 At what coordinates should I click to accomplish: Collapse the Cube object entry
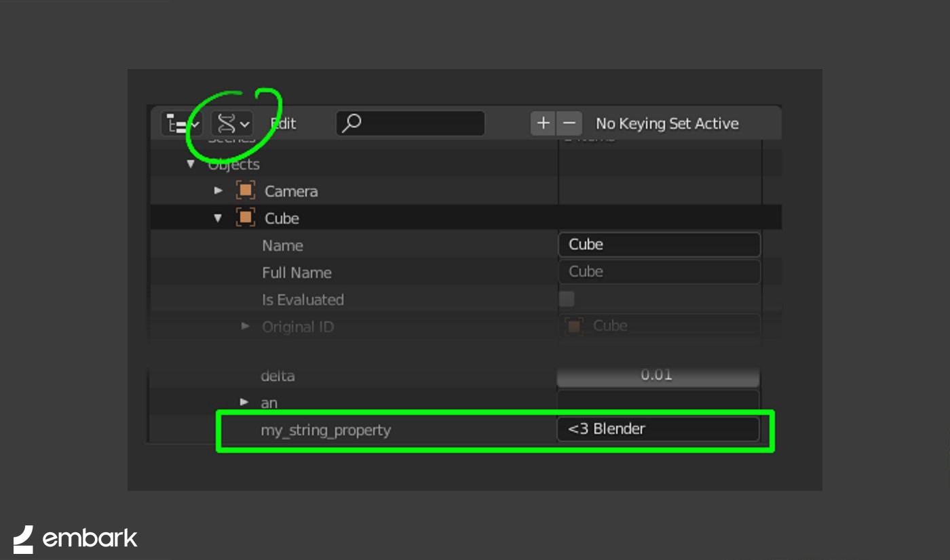(x=218, y=218)
